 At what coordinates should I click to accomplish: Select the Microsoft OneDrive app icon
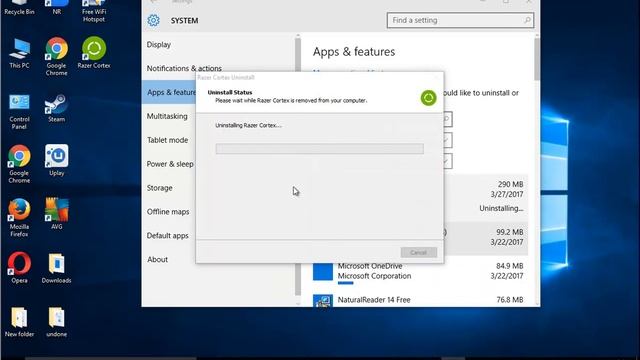pyautogui.click(x=323, y=271)
